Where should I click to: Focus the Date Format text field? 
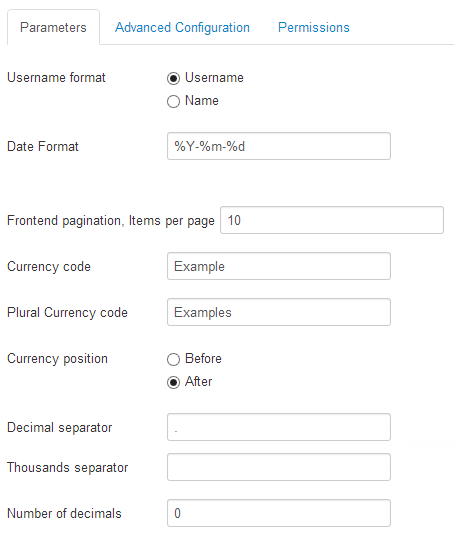(x=279, y=146)
